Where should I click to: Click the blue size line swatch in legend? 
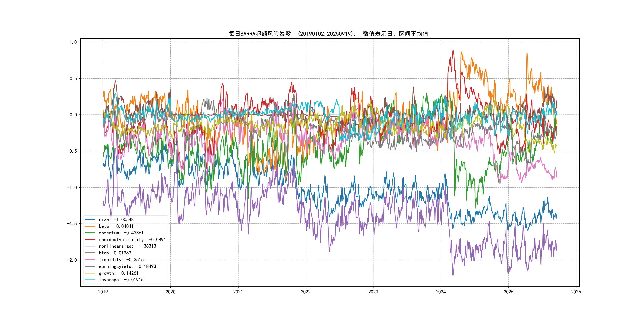tap(90, 219)
